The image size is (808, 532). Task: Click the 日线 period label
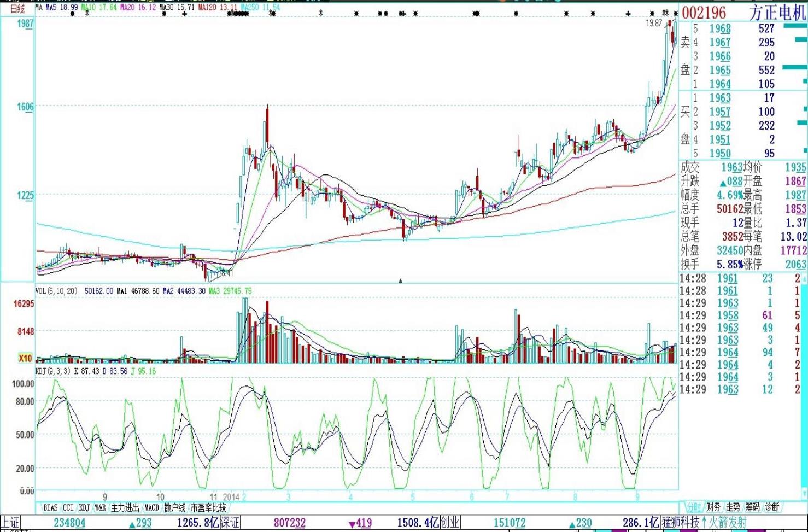(x=17, y=9)
